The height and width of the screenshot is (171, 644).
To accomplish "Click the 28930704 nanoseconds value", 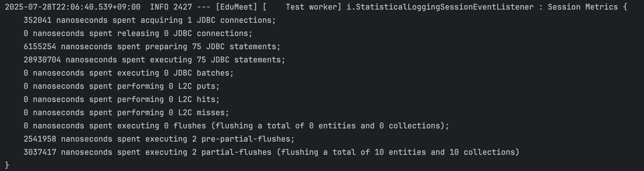I will [42, 60].
